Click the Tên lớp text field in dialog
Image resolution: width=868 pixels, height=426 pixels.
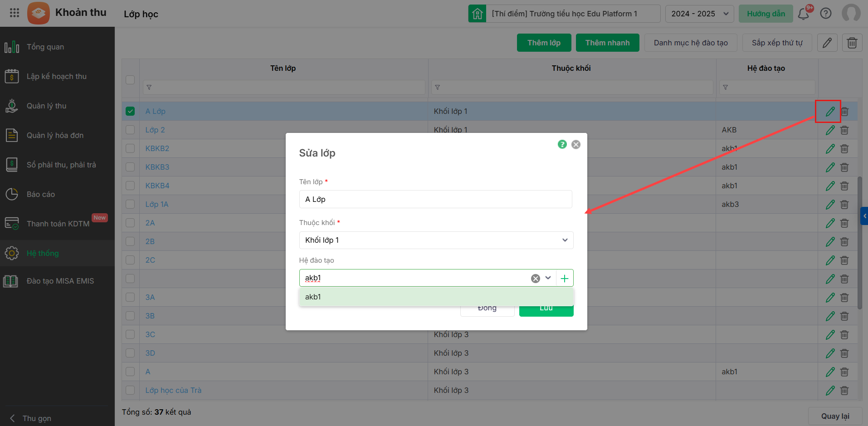(435, 199)
